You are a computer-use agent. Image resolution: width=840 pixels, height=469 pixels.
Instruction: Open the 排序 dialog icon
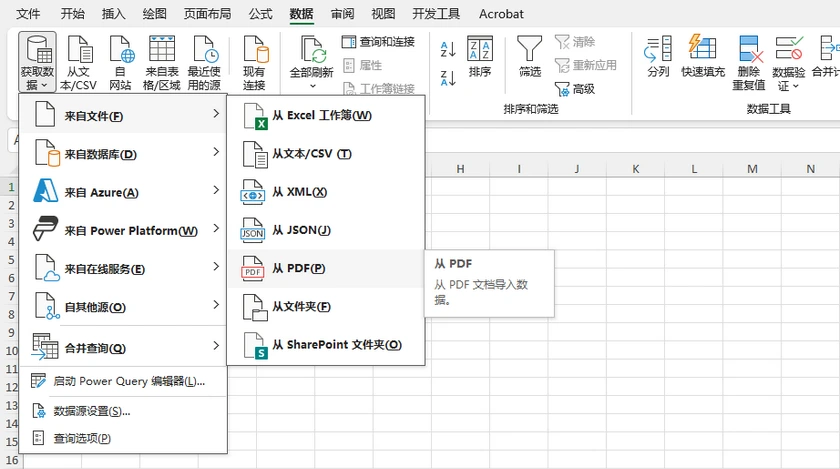pyautogui.click(x=479, y=57)
